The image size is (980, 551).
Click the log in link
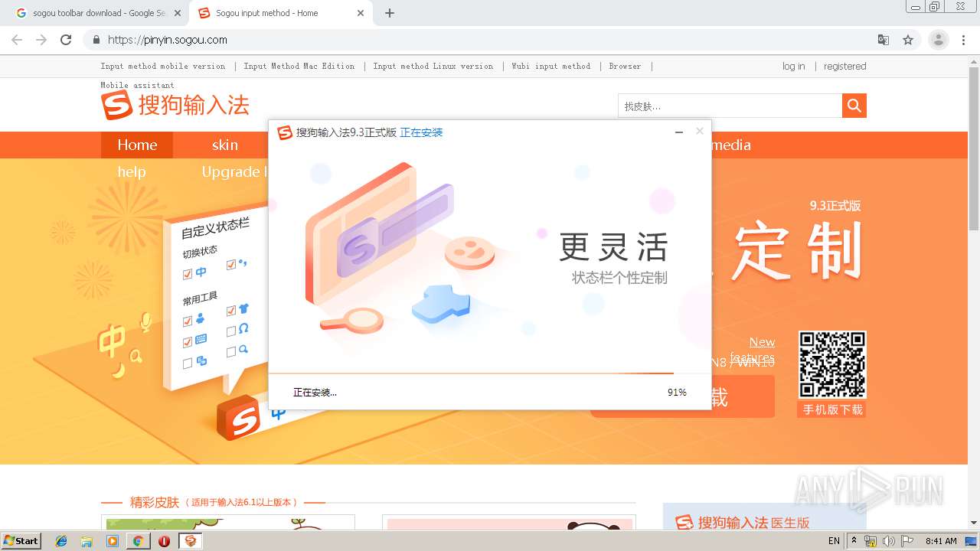(793, 67)
